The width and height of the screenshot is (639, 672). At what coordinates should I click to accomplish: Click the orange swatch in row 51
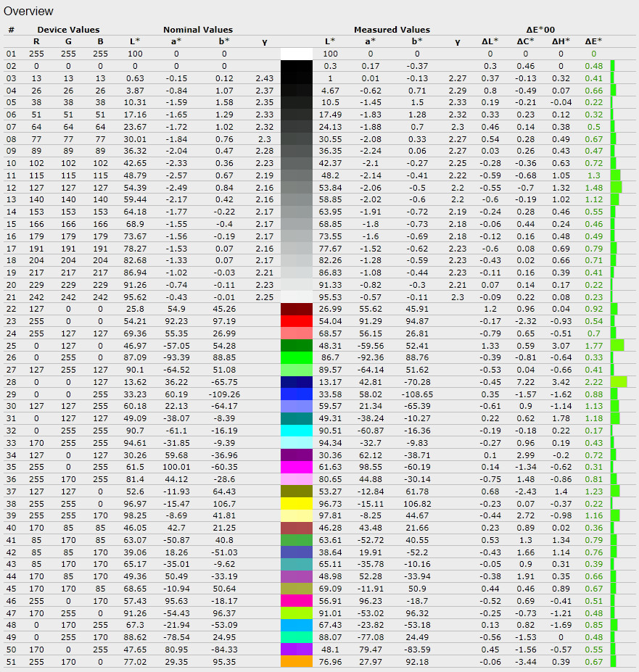(x=297, y=661)
